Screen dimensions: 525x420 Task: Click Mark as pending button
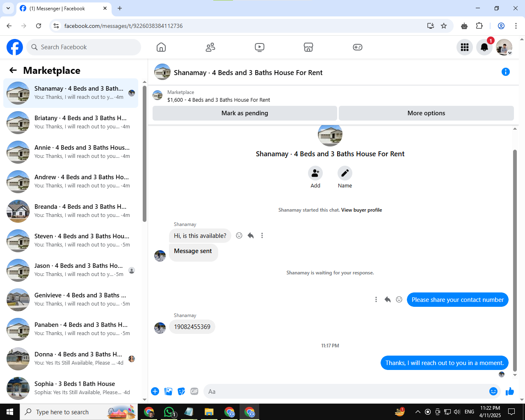245,113
